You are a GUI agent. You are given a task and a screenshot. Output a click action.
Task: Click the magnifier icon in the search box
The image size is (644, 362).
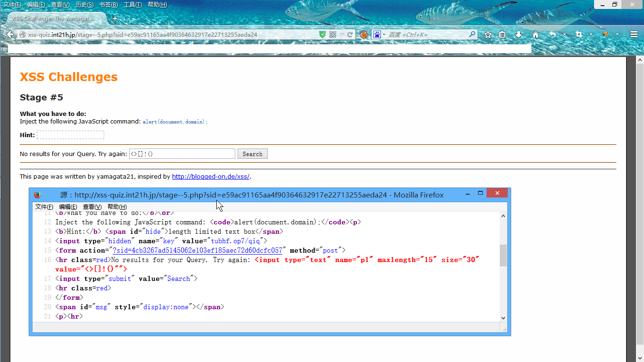click(472, 34)
